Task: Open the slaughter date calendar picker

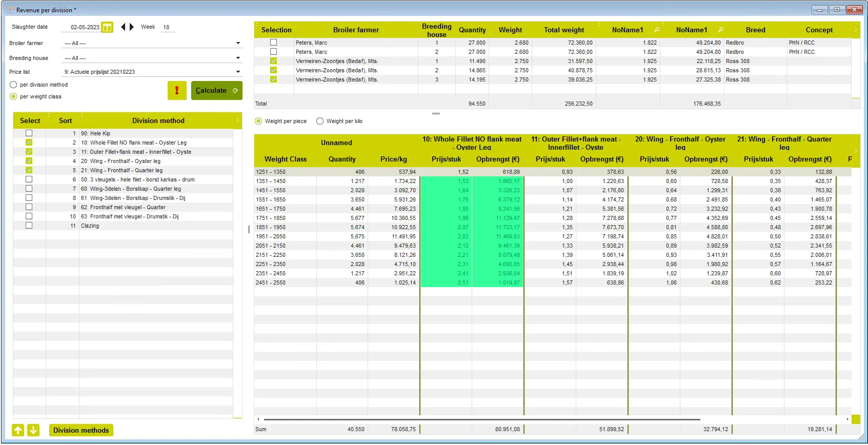Action: pyautogui.click(x=107, y=27)
